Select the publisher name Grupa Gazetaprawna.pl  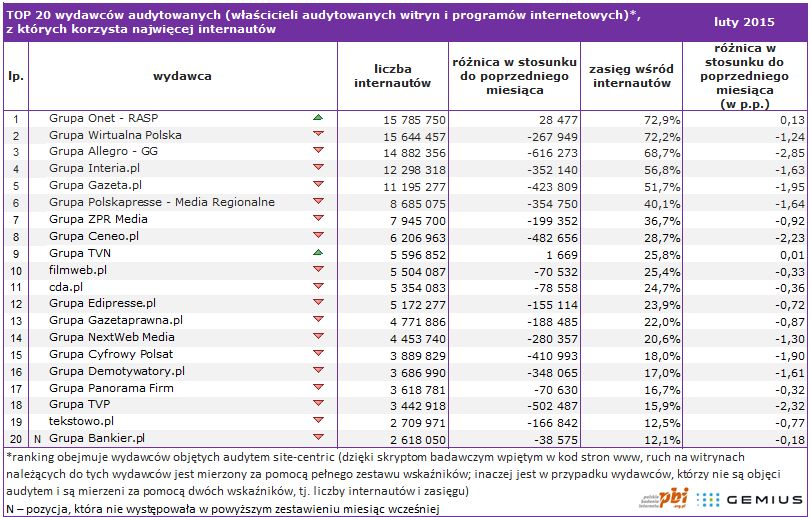pyautogui.click(x=116, y=320)
